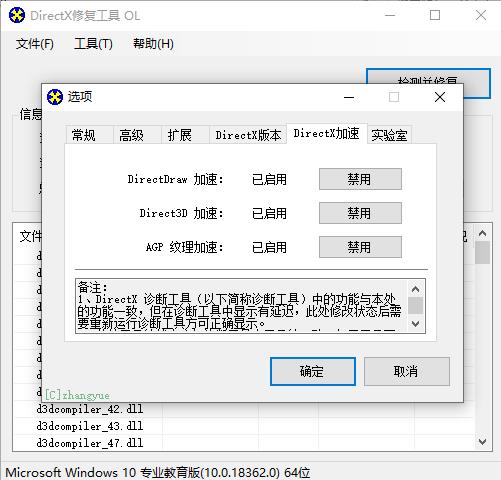Open the 工具(T) menu
501x480 pixels.
coord(93,44)
